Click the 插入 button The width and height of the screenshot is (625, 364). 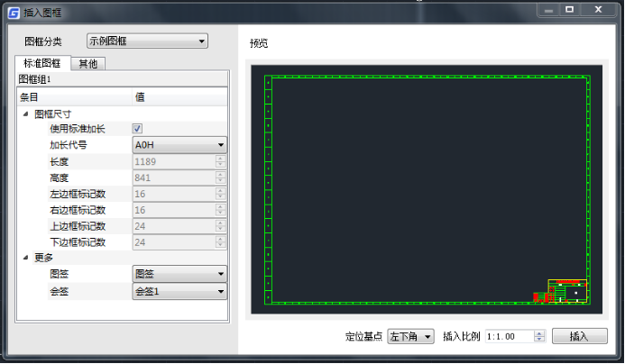[578, 336]
